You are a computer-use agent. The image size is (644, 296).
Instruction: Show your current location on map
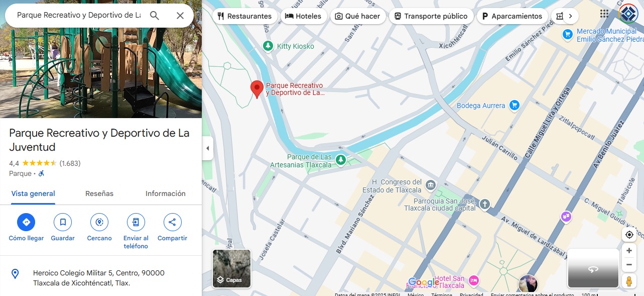coord(629,235)
